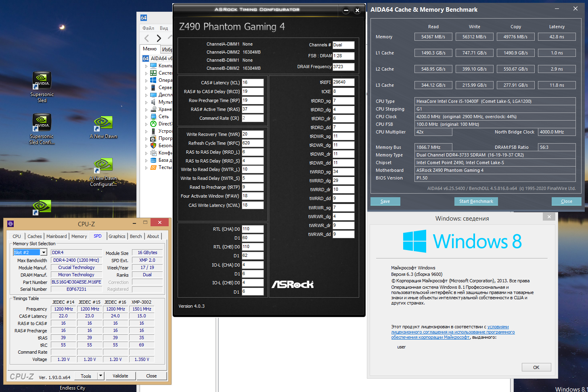Select the A New Dawn Configurat... desktop icon
Viewport: 588px width, 392px height.
pos(103,165)
